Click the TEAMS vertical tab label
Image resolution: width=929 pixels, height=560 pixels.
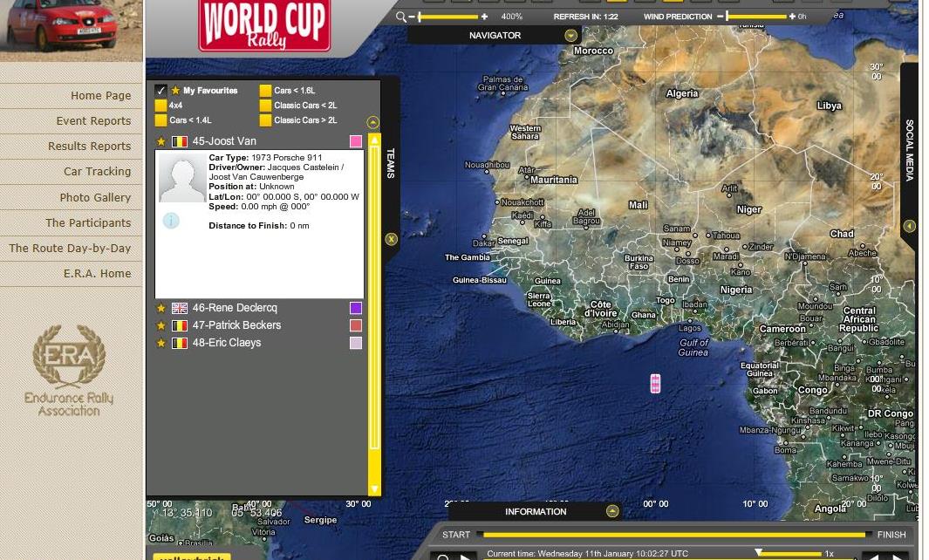tap(391, 163)
